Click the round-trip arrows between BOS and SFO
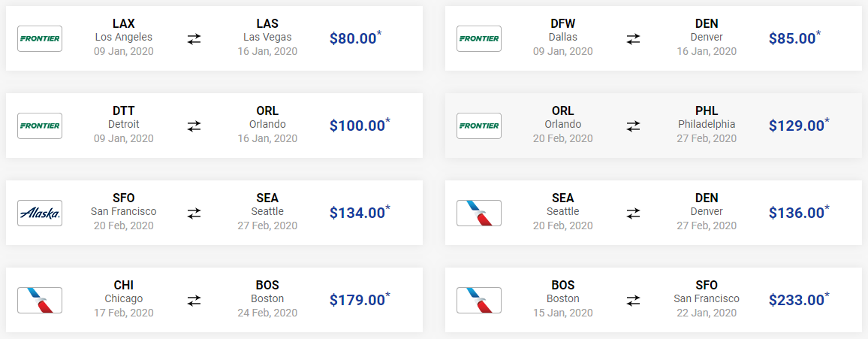 (x=633, y=300)
